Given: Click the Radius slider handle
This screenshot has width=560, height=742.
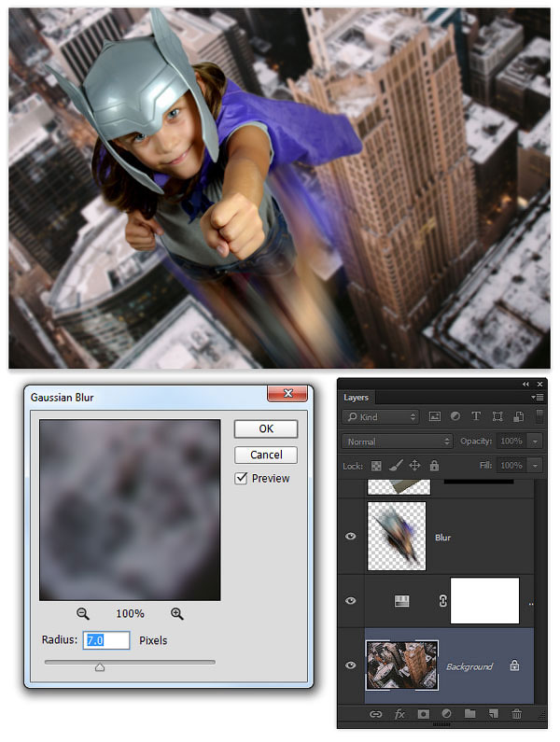Looking at the screenshot, I should coord(100,667).
